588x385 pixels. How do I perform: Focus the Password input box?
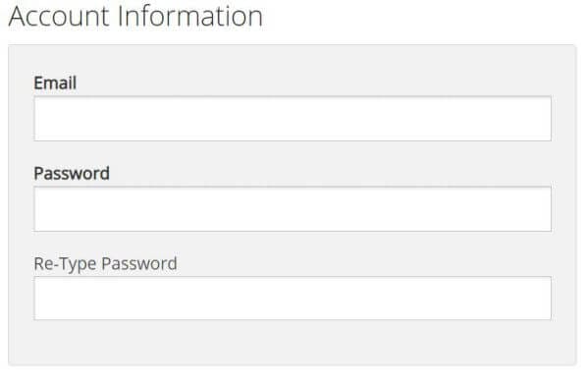pyautogui.click(x=293, y=208)
